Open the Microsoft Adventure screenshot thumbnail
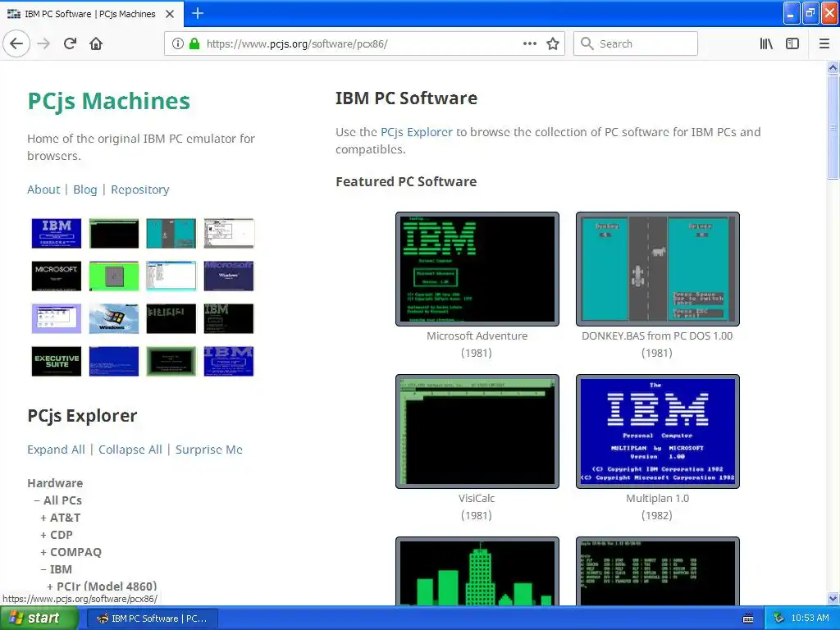 coord(477,269)
